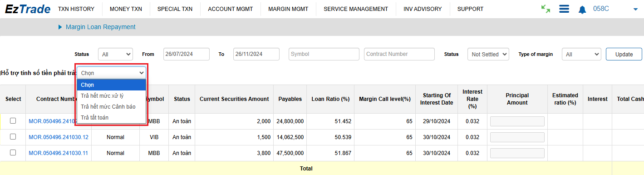Select checkbox for contract MOR.050496.241030.11
The width and height of the screenshot is (644, 175).
click(13, 153)
